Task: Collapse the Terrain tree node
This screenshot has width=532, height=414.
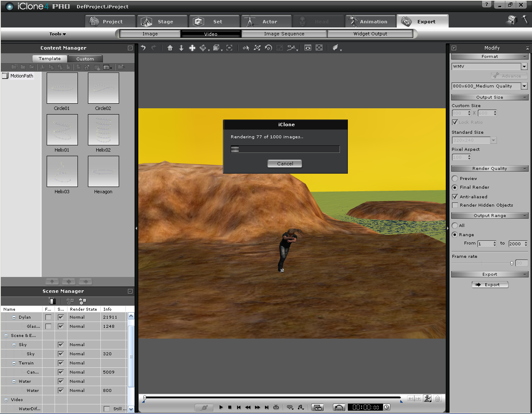Action: point(14,363)
